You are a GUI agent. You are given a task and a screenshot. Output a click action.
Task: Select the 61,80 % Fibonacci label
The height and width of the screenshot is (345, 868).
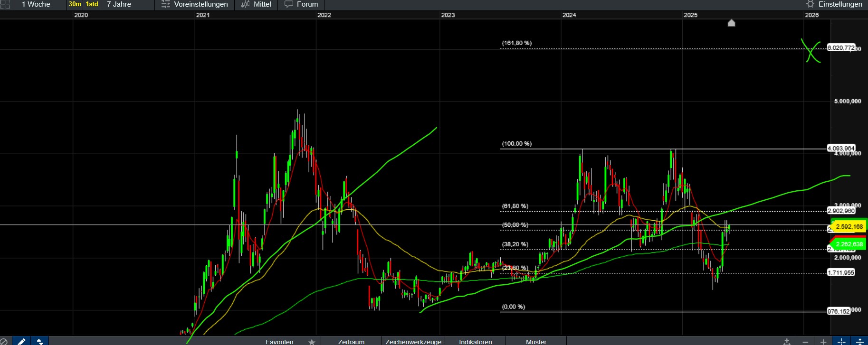(x=515, y=206)
